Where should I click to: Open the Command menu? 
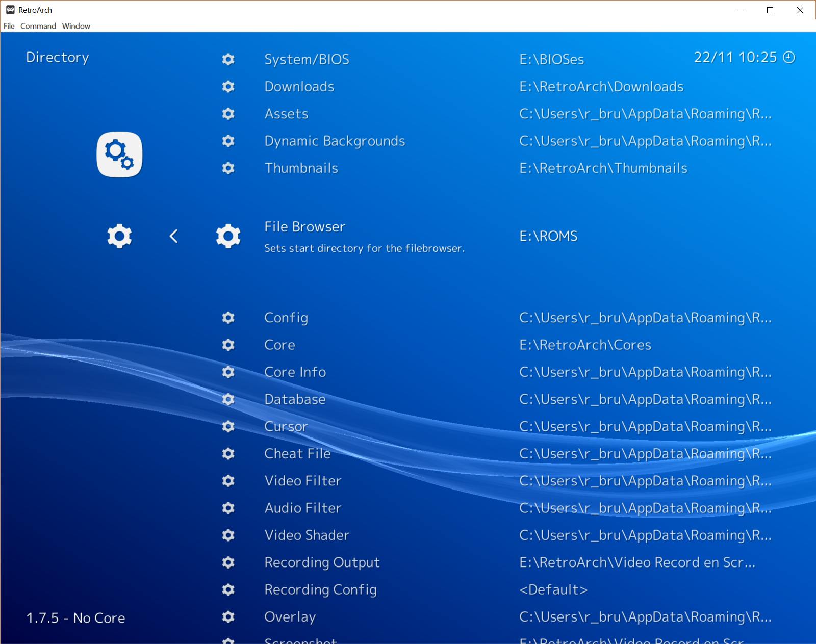coord(38,26)
